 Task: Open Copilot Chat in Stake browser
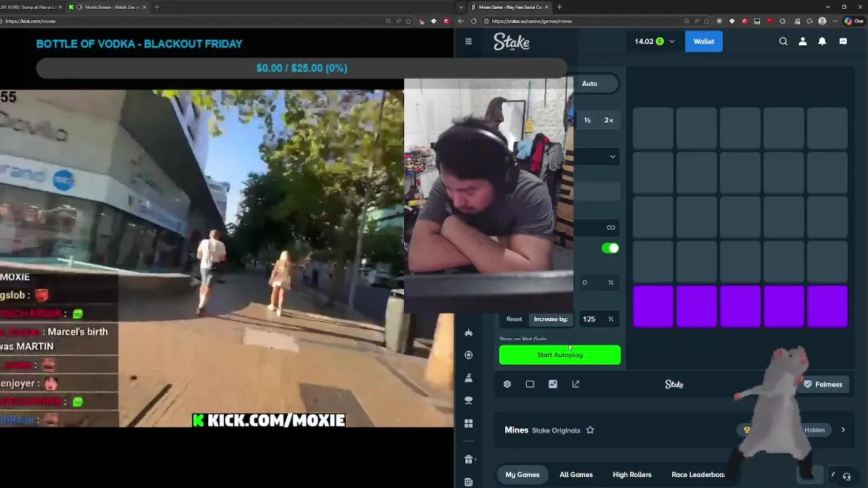[853, 21]
